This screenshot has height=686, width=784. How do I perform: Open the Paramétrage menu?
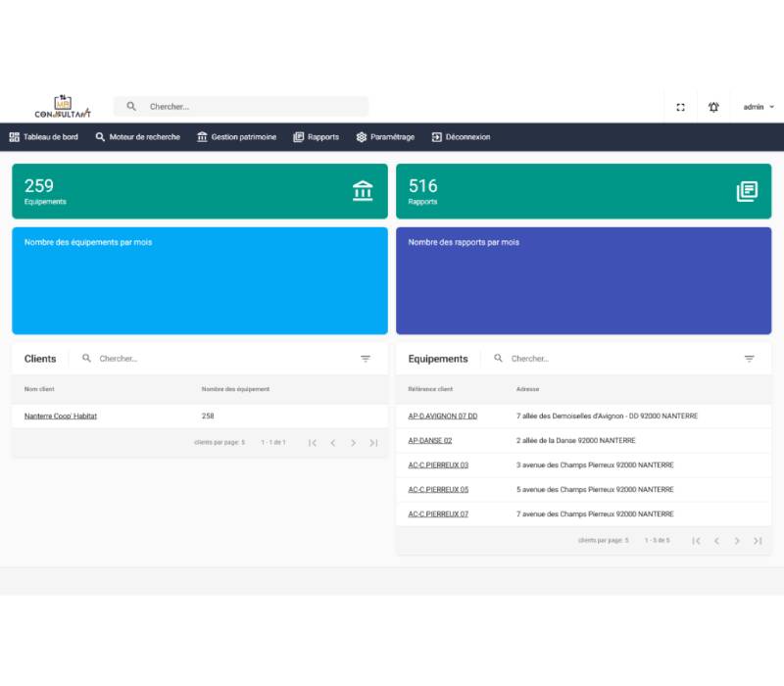385,137
